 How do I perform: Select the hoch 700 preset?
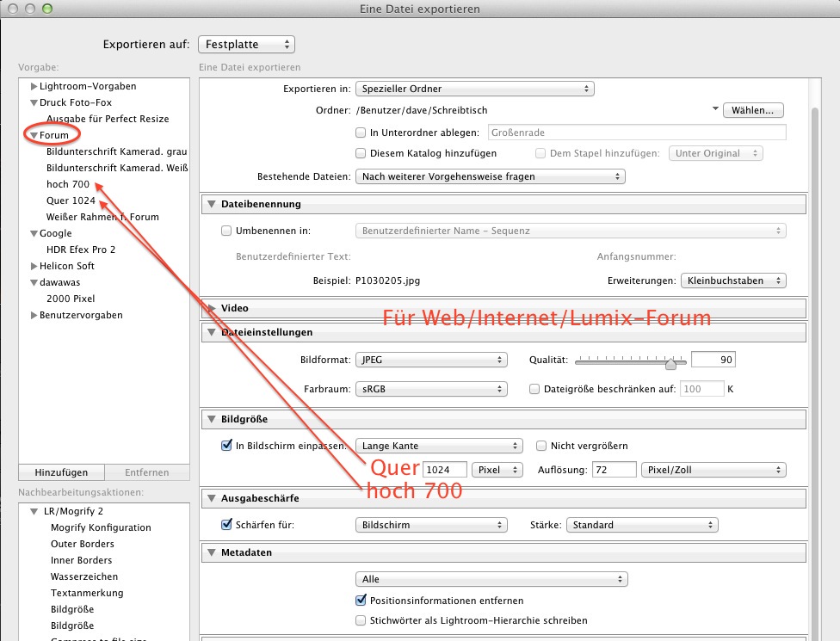[x=68, y=184]
